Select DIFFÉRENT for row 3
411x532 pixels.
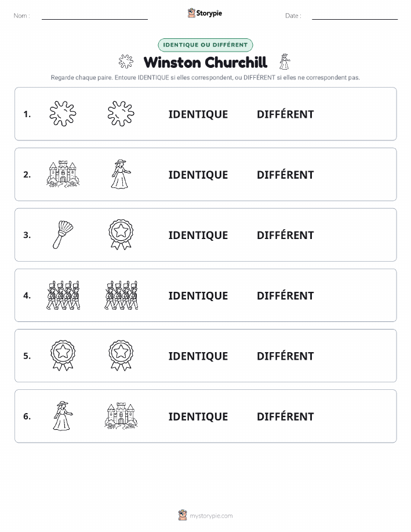click(285, 235)
